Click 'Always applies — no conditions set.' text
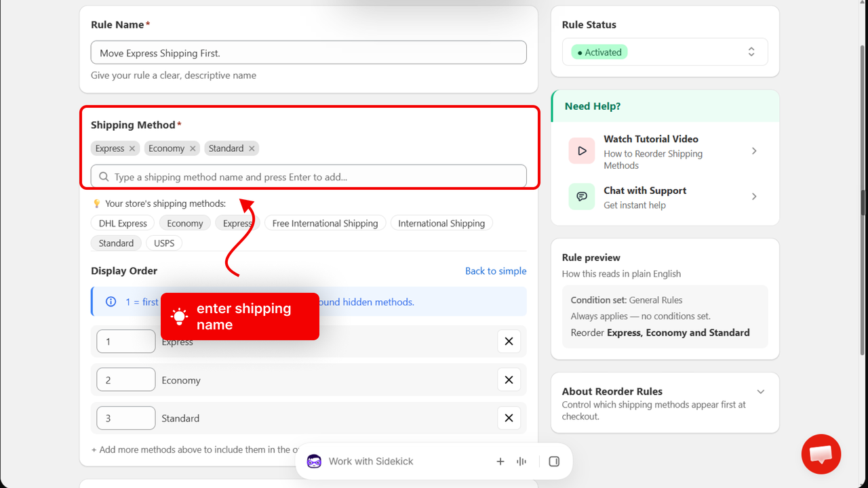This screenshot has height=488, width=868. click(x=641, y=317)
